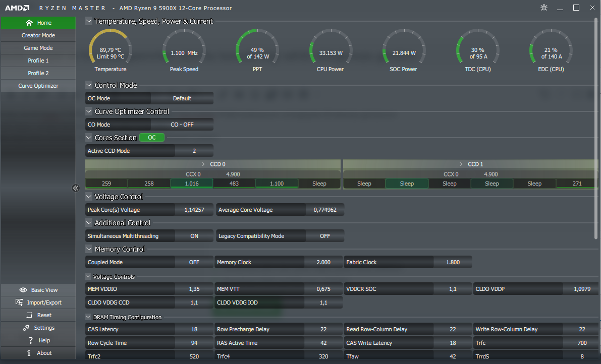Open the Curve Optimizer tab
The height and width of the screenshot is (364, 601).
38,86
